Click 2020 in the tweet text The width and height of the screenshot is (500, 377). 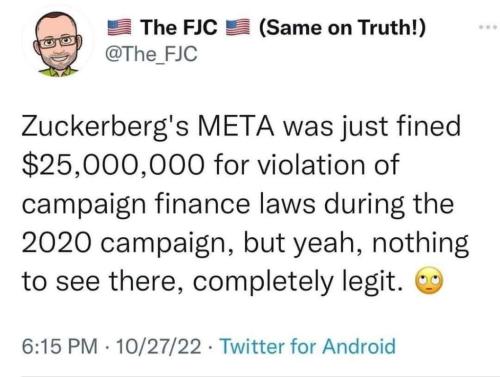[x=57, y=242]
